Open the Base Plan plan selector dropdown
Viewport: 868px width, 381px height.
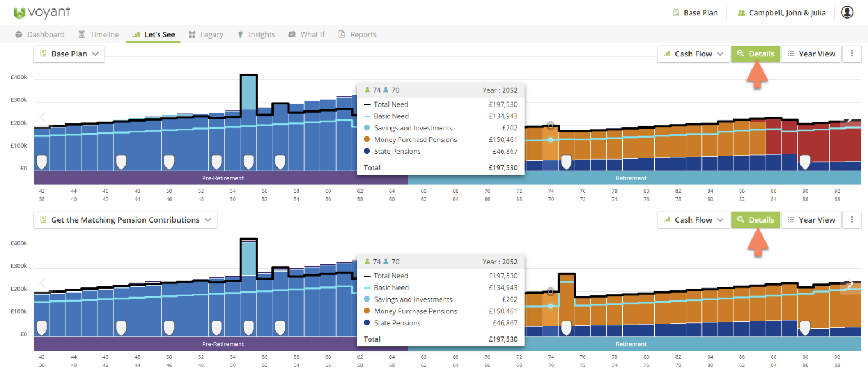[69, 54]
